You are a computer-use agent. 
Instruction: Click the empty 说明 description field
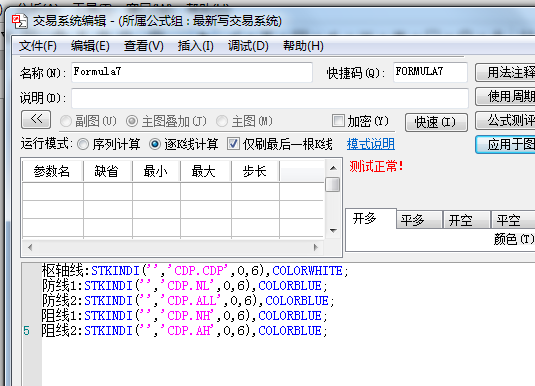pyautogui.click(x=270, y=98)
